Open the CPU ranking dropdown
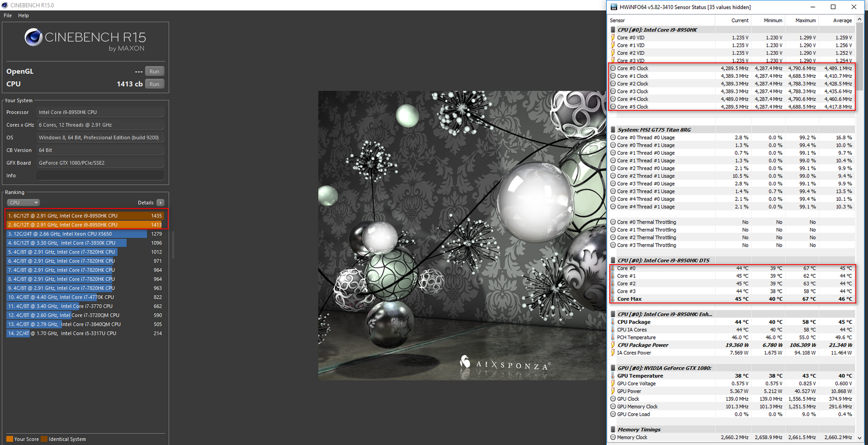This screenshot has width=868, height=445. tap(23, 202)
